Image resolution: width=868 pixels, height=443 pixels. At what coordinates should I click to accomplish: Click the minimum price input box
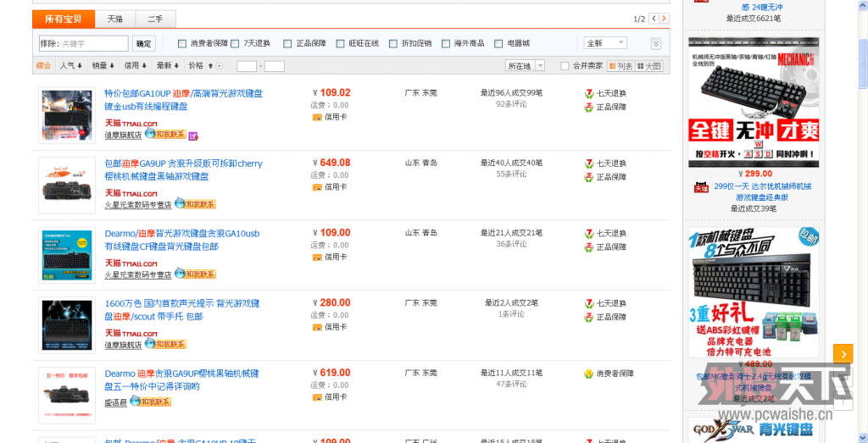pos(247,66)
